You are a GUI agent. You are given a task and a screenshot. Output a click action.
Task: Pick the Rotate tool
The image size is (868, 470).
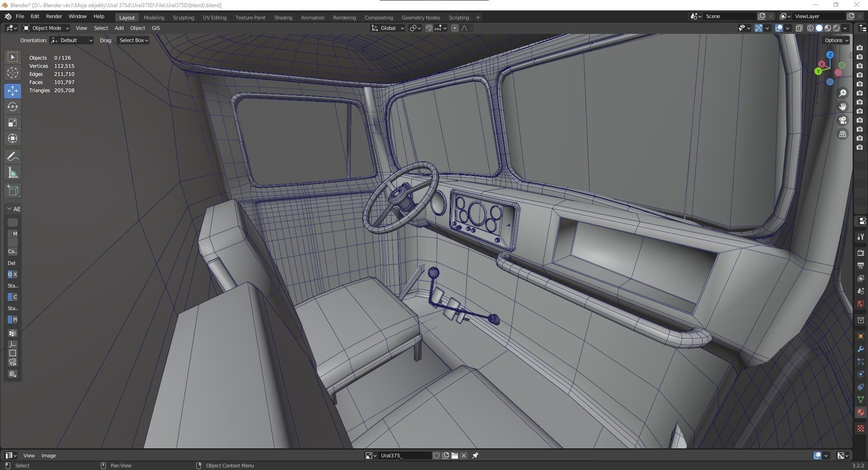tap(13, 107)
